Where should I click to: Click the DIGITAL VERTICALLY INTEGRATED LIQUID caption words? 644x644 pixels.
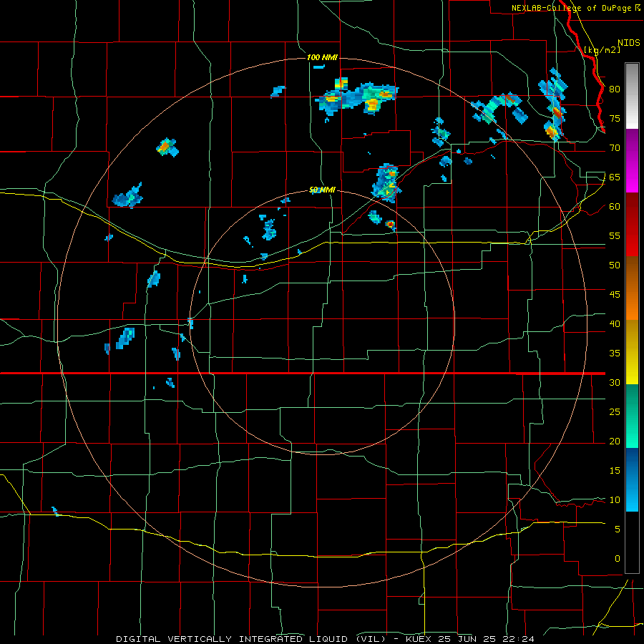point(233,639)
